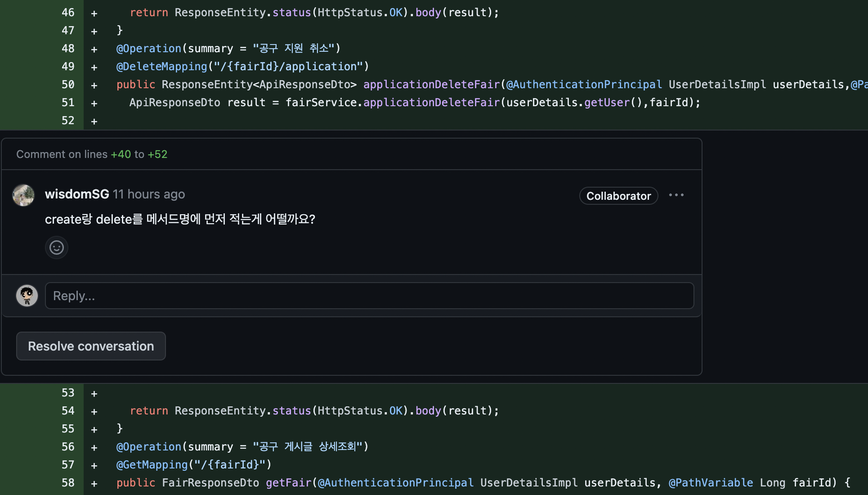
Task: Click the plus marker on line 56
Action: [94, 447]
